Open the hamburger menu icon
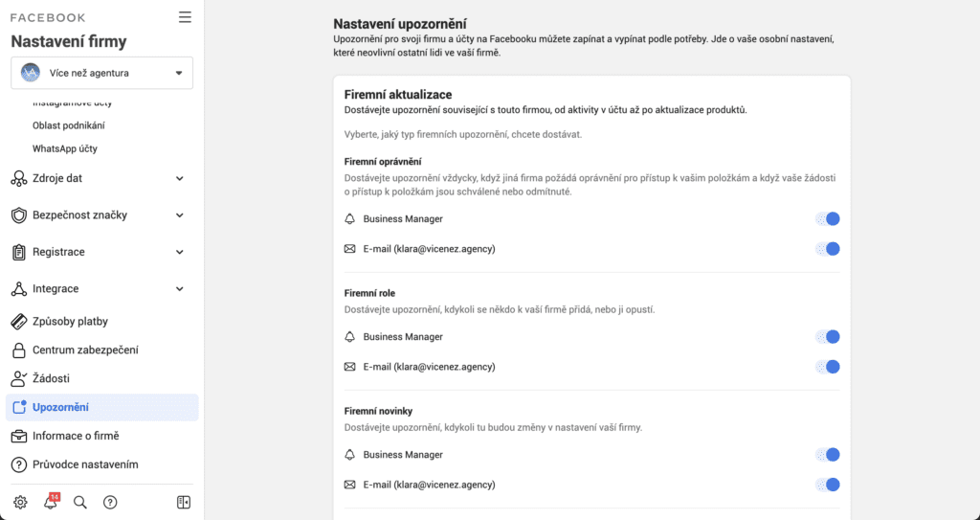The height and width of the screenshot is (520, 980). pyautogui.click(x=185, y=17)
